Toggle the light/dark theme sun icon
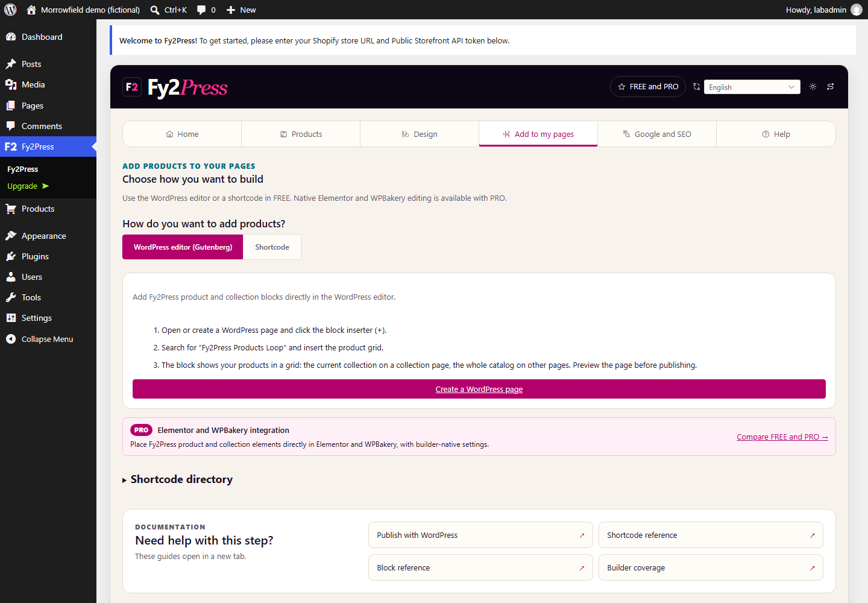 (x=813, y=87)
